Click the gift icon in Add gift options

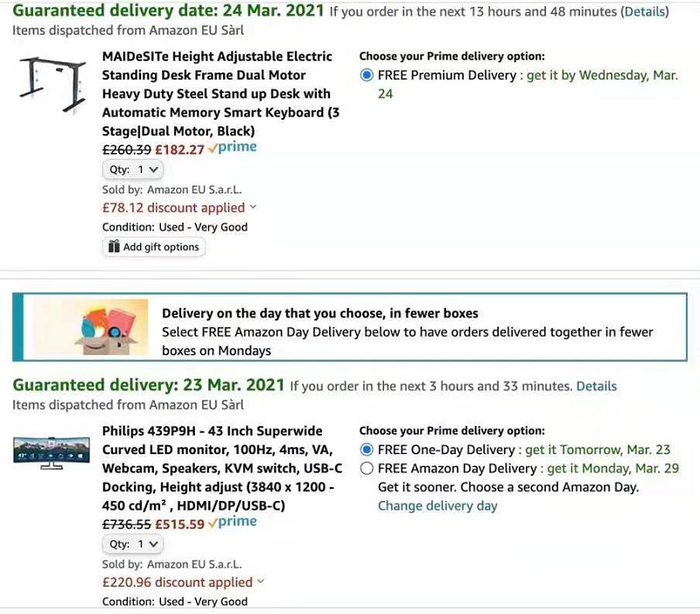click(114, 247)
